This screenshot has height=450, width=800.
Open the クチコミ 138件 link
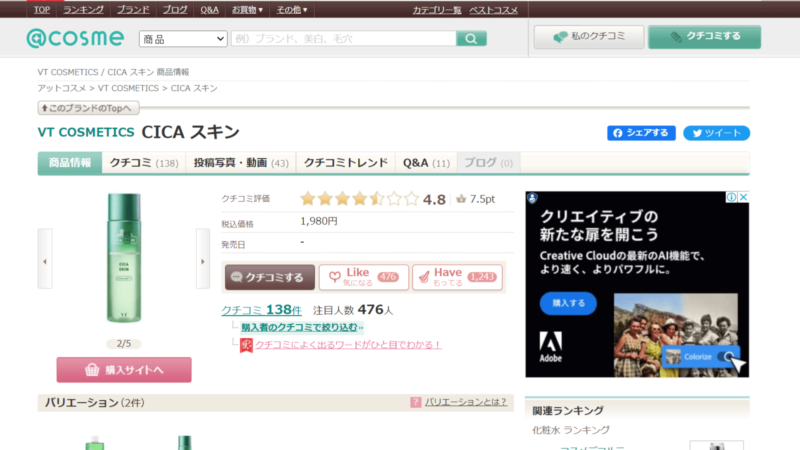pos(261,310)
